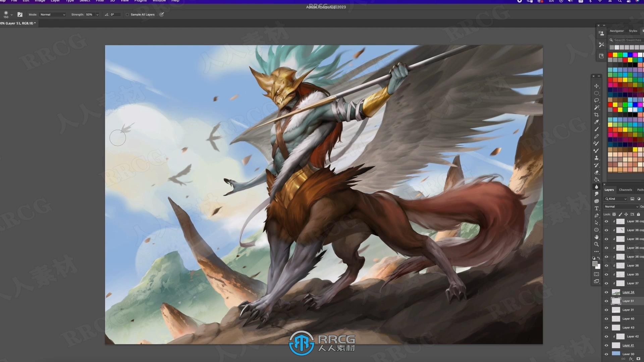
Task: Open the Styles panel tab
Action: [633, 31]
